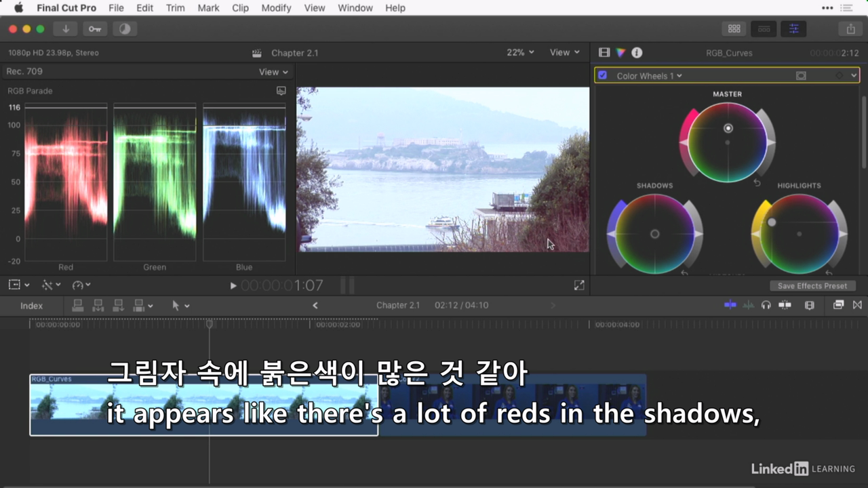Play the clip in the viewer
This screenshot has width=868, height=488.
[x=233, y=286]
